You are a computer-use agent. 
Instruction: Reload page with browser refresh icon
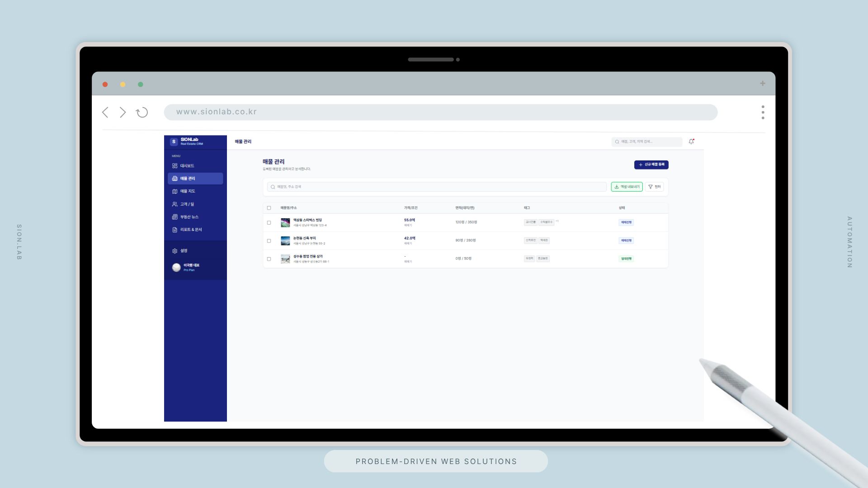click(x=142, y=113)
